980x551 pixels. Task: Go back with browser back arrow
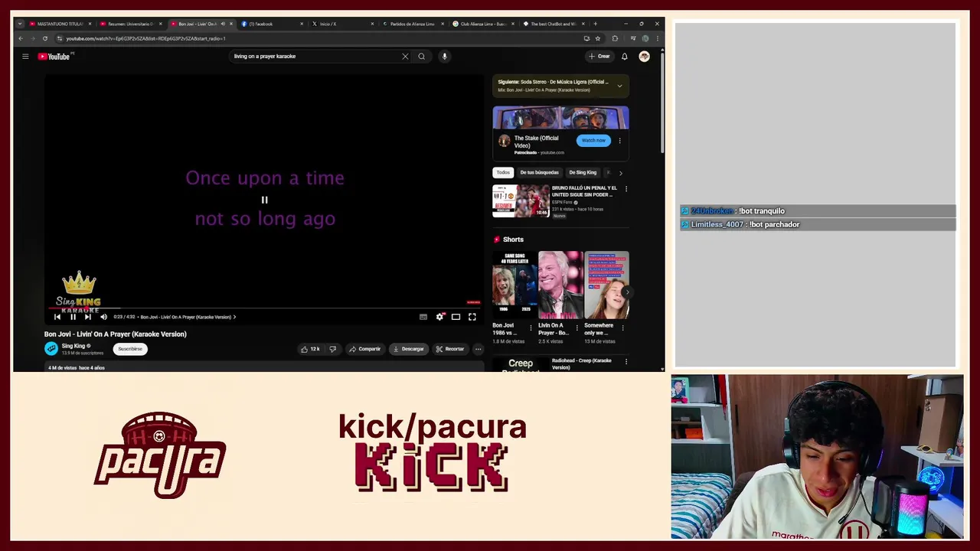(21, 38)
